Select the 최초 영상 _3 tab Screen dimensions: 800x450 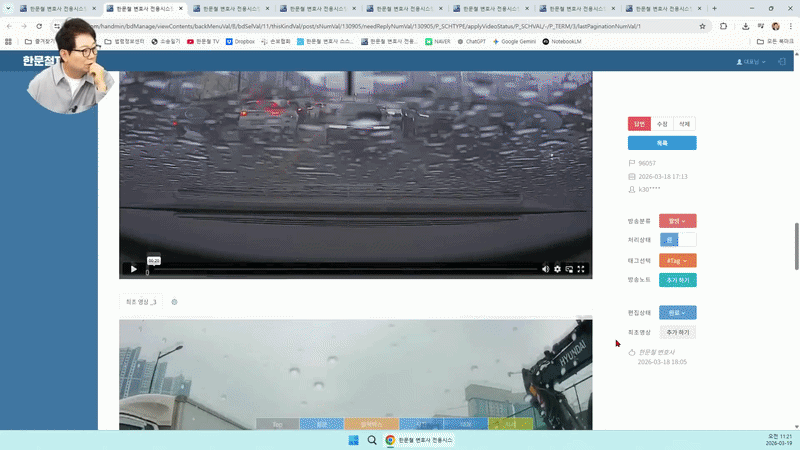point(141,302)
